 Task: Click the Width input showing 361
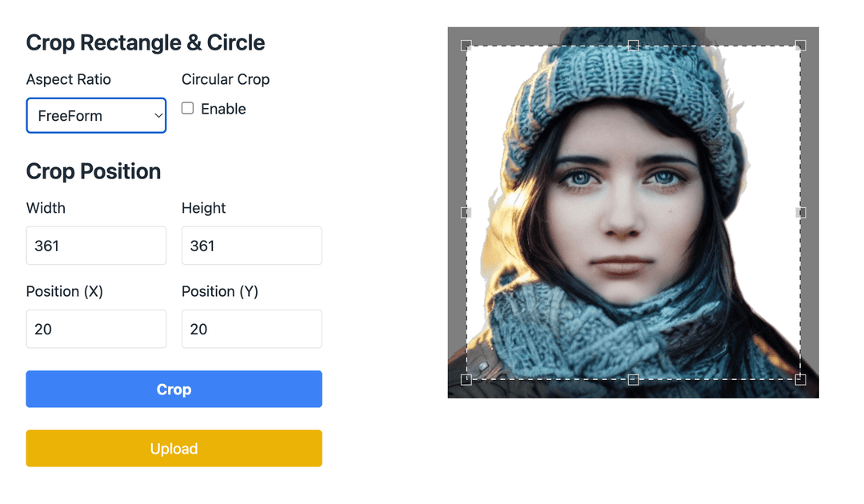click(96, 246)
